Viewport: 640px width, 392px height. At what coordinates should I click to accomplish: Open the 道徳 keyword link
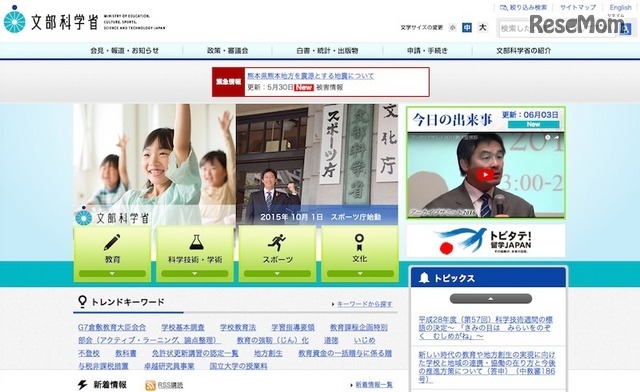coord(331,341)
